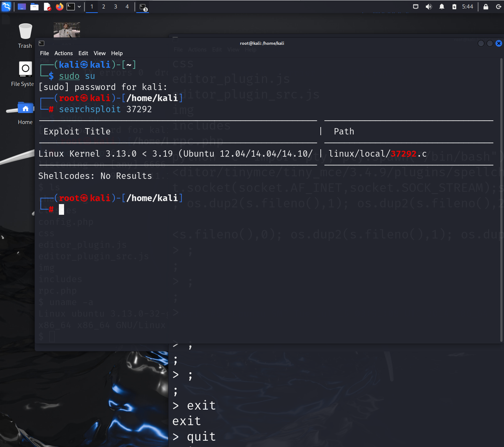This screenshot has width=504, height=447.
Task: Select the Home folder desktop icon
Action: 25,113
